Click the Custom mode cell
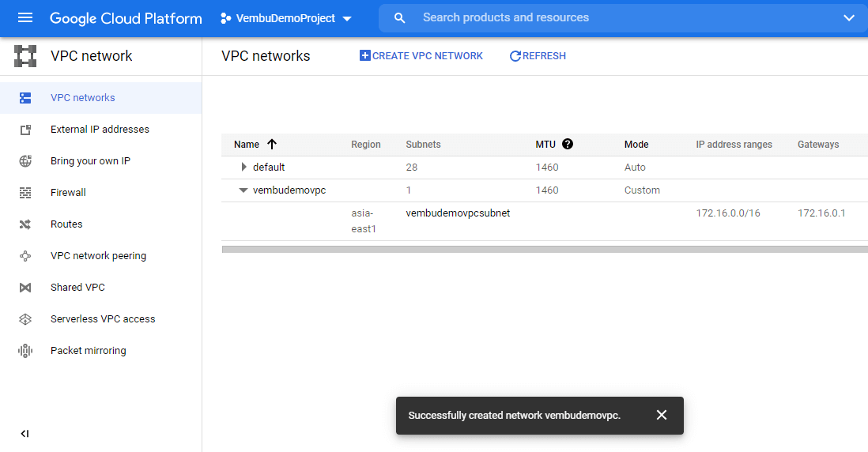Image resolution: width=868 pixels, height=452 pixels. (x=642, y=190)
